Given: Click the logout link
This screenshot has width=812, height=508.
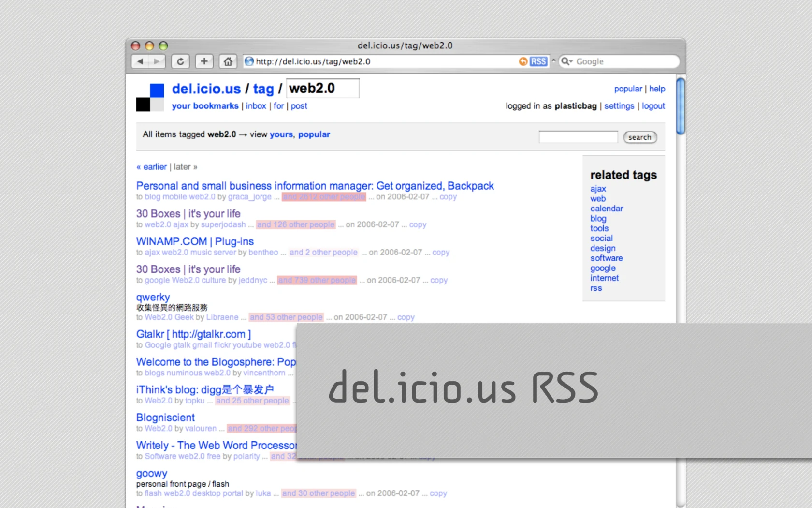Looking at the screenshot, I should pos(653,106).
